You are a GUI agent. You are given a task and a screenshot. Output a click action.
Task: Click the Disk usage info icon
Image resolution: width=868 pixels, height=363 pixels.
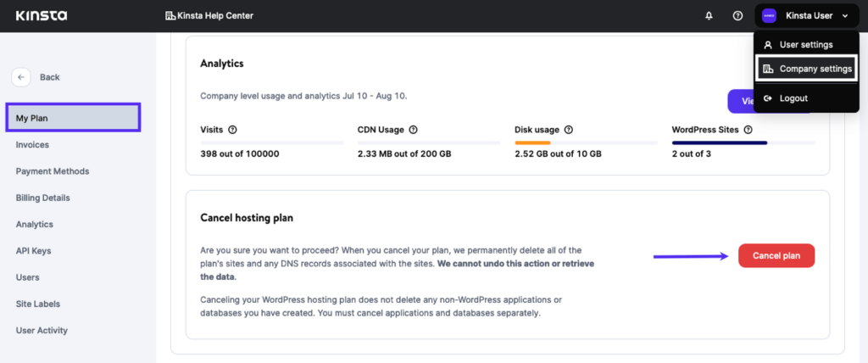(569, 130)
